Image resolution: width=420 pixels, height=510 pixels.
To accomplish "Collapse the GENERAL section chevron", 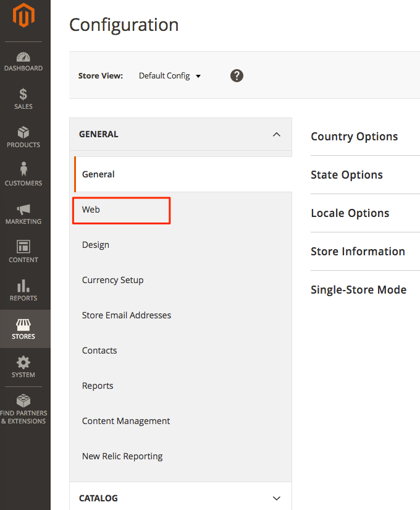I will point(276,134).
